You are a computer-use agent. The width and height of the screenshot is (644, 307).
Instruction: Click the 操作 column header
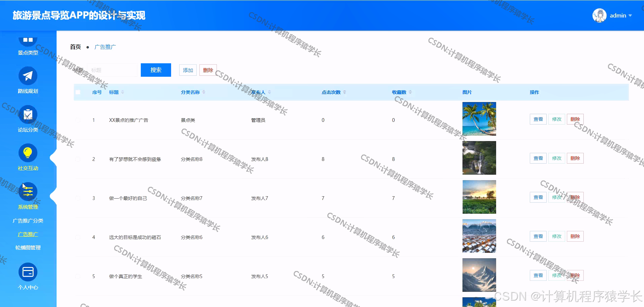[x=535, y=92]
